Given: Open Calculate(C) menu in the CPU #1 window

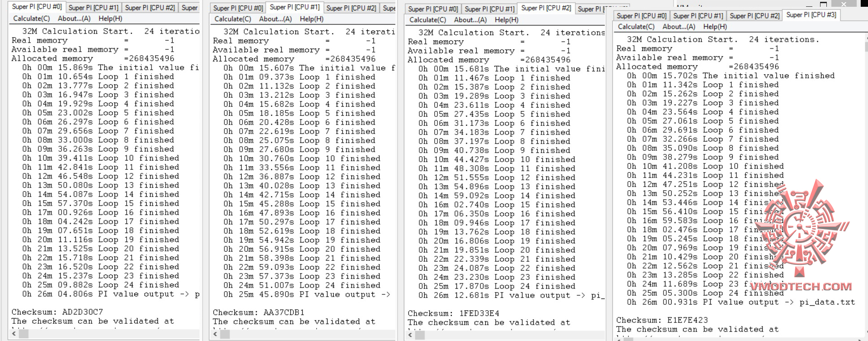Looking at the screenshot, I should (233, 19).
